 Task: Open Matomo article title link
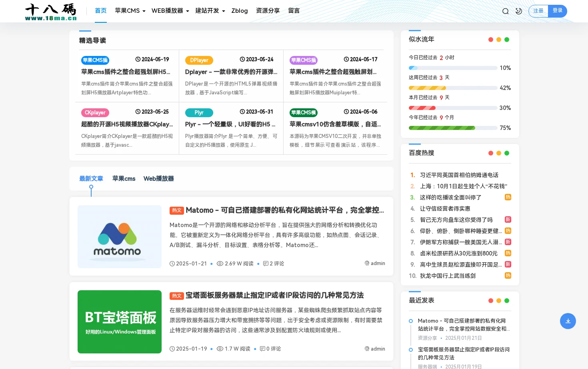coord(285,210)
